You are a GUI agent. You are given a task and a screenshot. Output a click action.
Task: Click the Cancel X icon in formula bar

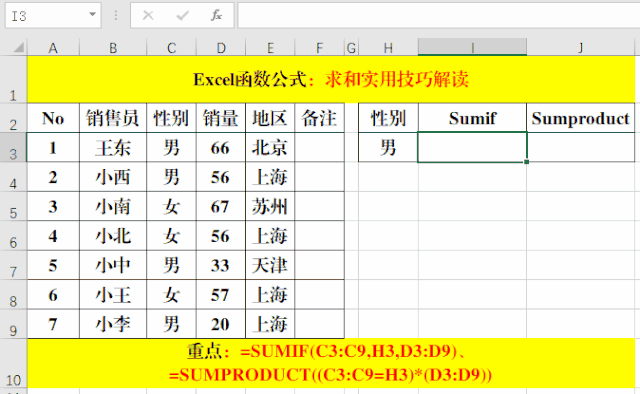point(148,16)
